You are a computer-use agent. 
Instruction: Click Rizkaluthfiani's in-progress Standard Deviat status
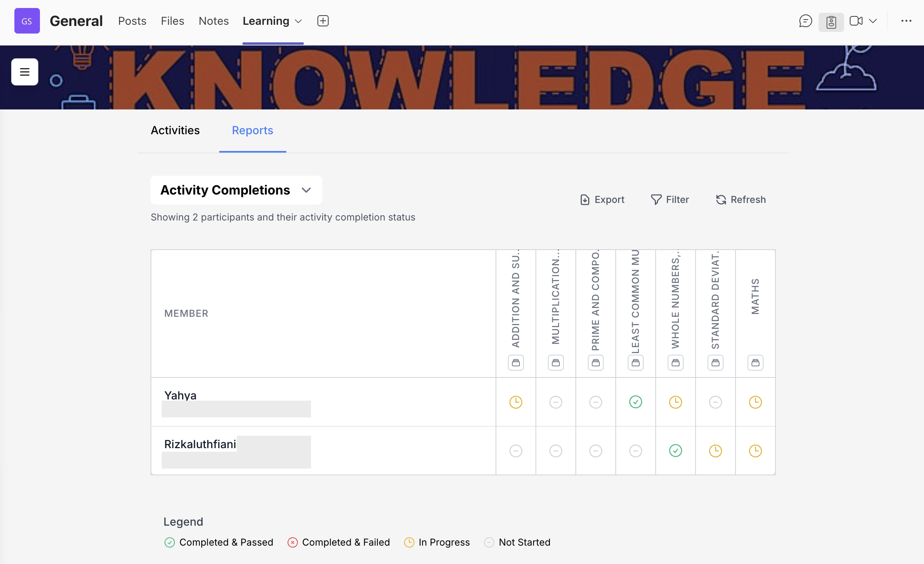715,451
